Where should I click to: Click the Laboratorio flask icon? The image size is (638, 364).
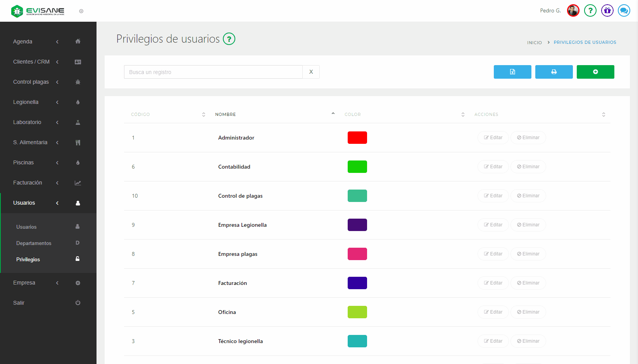point(78,122)
